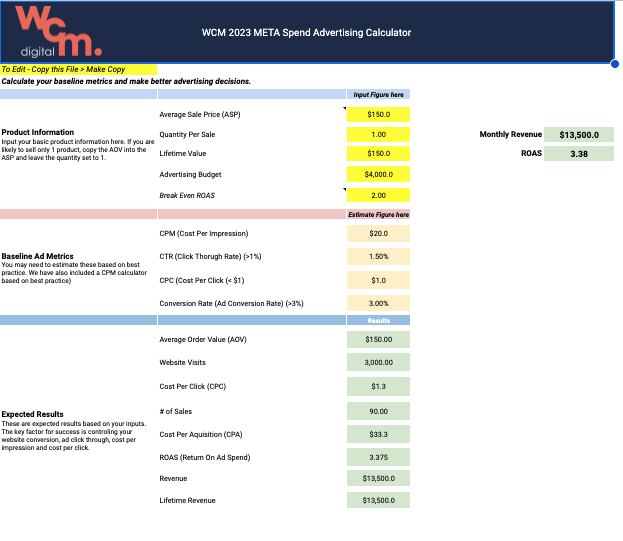Viewport: 623px width, 541px height.
Task: Select the Website Visits result 3,000.00
Action: pyautogui.click(x=378, y=363)
